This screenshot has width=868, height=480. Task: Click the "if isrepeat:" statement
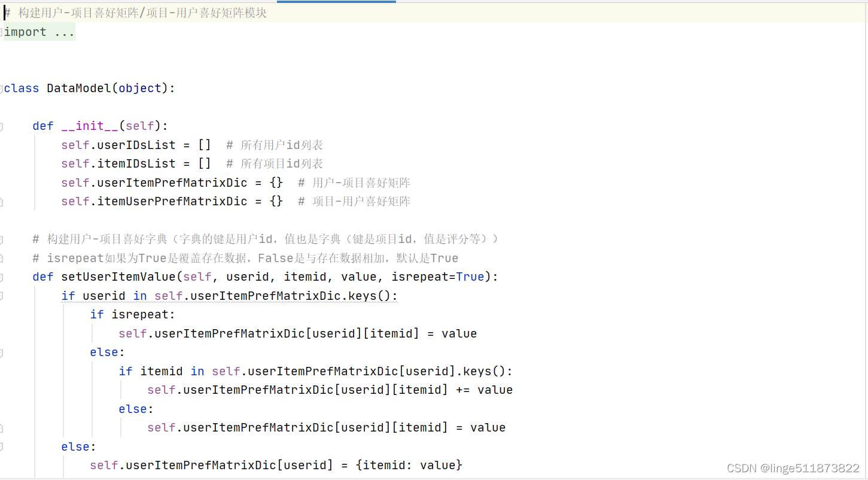point(132,315)
